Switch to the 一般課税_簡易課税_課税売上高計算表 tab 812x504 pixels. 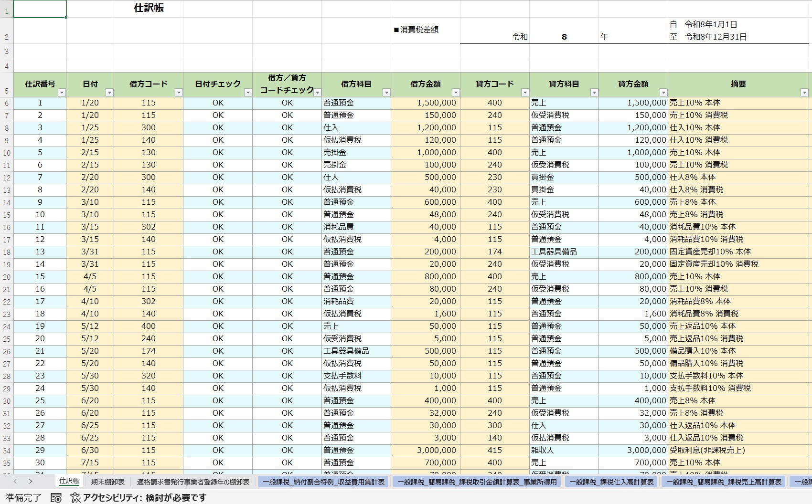click(x=724, y=482)
